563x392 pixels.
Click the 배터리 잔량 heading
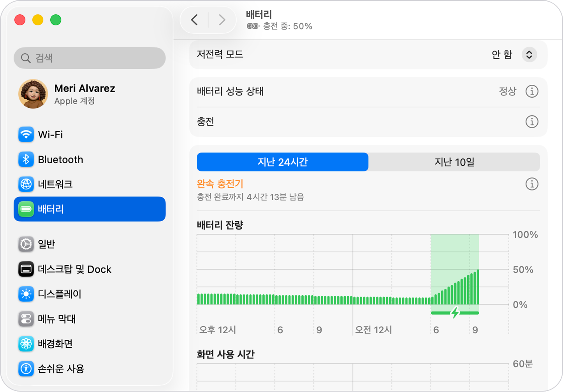pyautogui.click(x=220, y=225)
